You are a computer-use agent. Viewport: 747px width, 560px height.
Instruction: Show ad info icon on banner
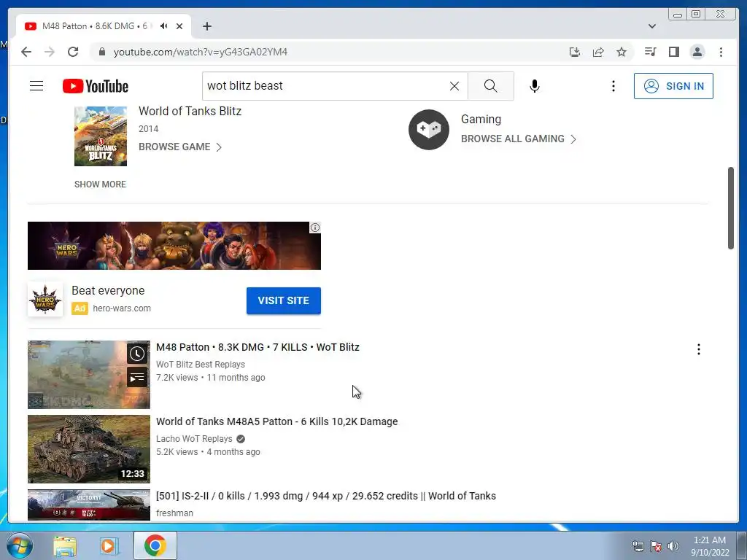pos(315,227)
